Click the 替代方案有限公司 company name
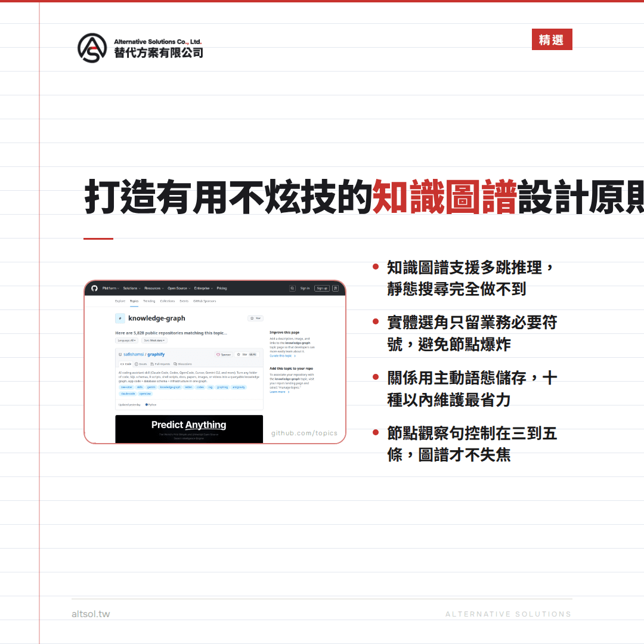The image size is (644, 644). coord(159,53)
